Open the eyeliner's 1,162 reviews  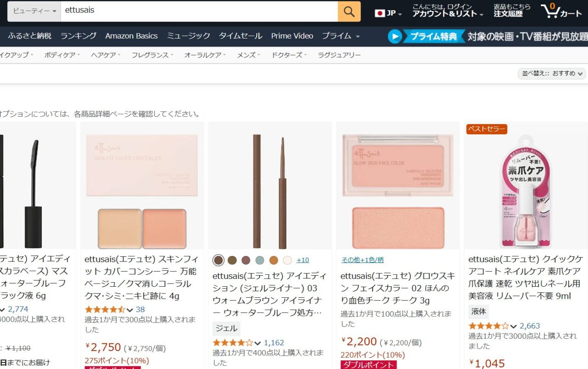274,343
